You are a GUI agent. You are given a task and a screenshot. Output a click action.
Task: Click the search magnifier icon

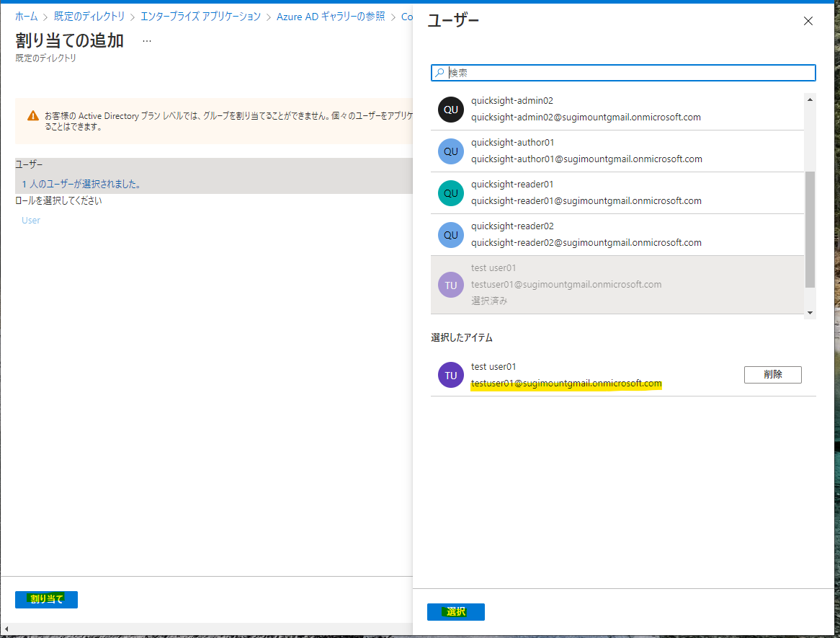coord(439,72)
